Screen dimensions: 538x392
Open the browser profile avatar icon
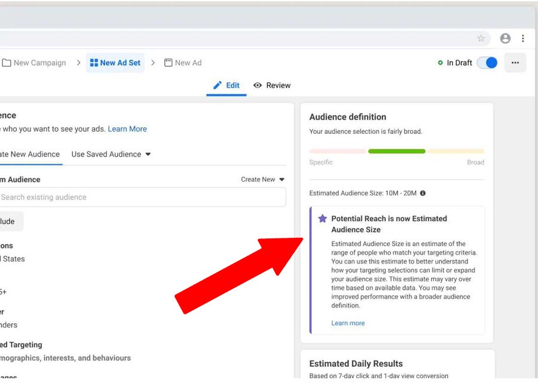(505, 39)
